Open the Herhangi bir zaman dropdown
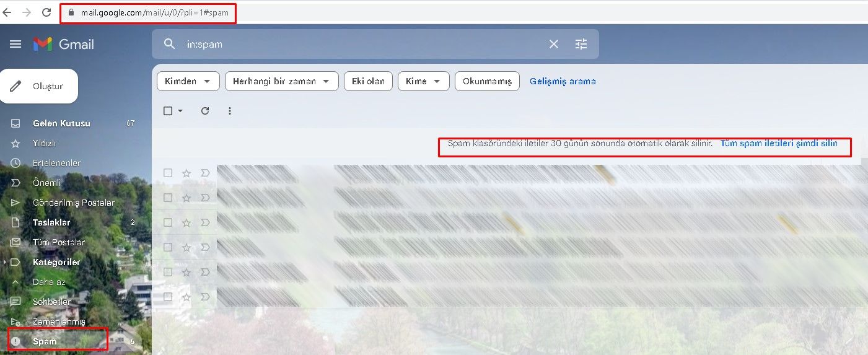 coord(281,81)
